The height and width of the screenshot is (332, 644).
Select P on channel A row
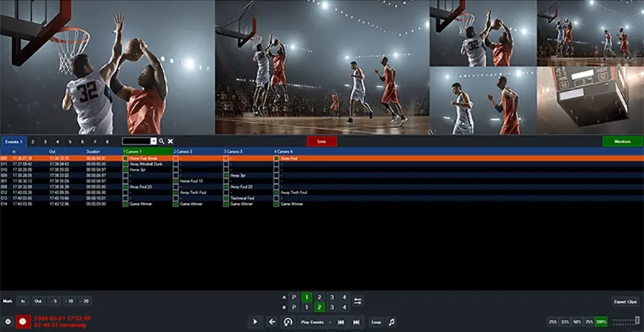(294, 297)
